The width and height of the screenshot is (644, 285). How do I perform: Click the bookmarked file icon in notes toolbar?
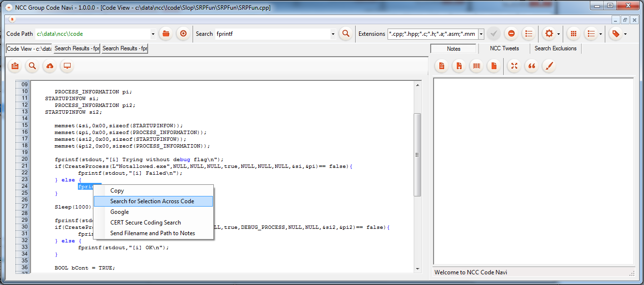click(x=459, y=66)
